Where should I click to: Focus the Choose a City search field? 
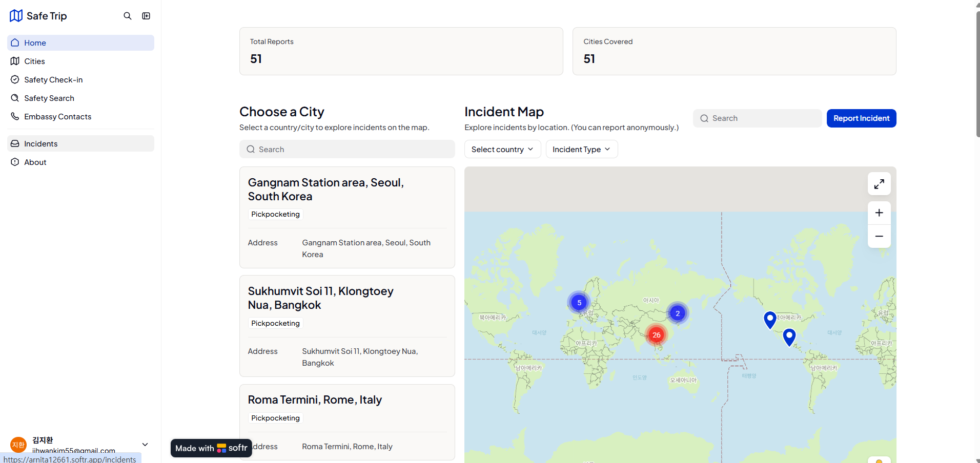tap(347, 150)
